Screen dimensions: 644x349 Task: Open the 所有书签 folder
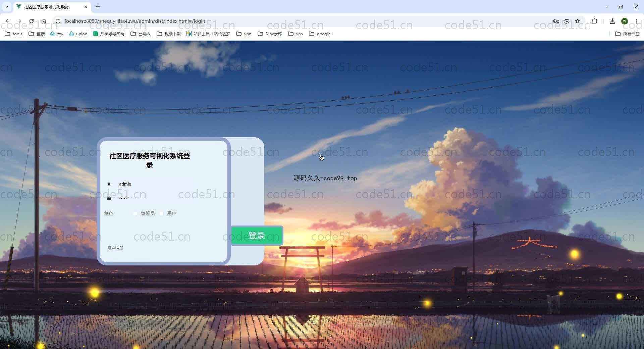coord(627,34)
